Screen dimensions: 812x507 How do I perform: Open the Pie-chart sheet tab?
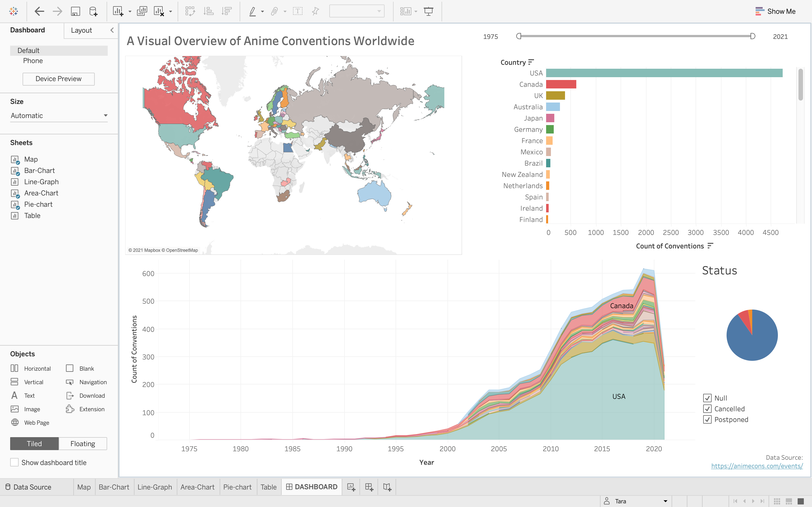237,487
